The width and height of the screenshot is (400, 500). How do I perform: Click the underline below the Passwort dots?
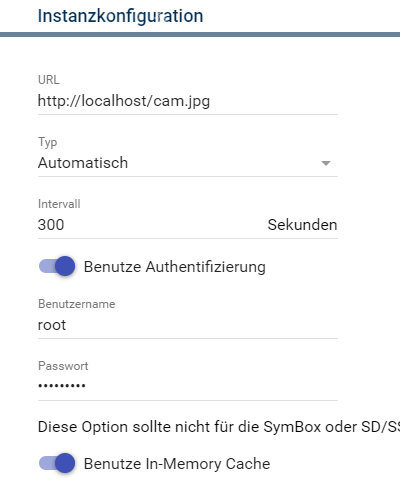tap(188, 400)
